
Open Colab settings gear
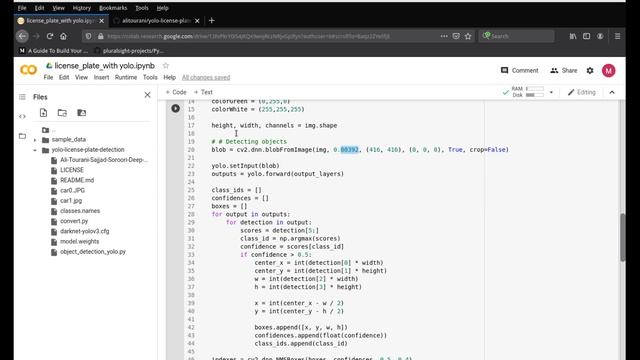(x=590, y=71)
